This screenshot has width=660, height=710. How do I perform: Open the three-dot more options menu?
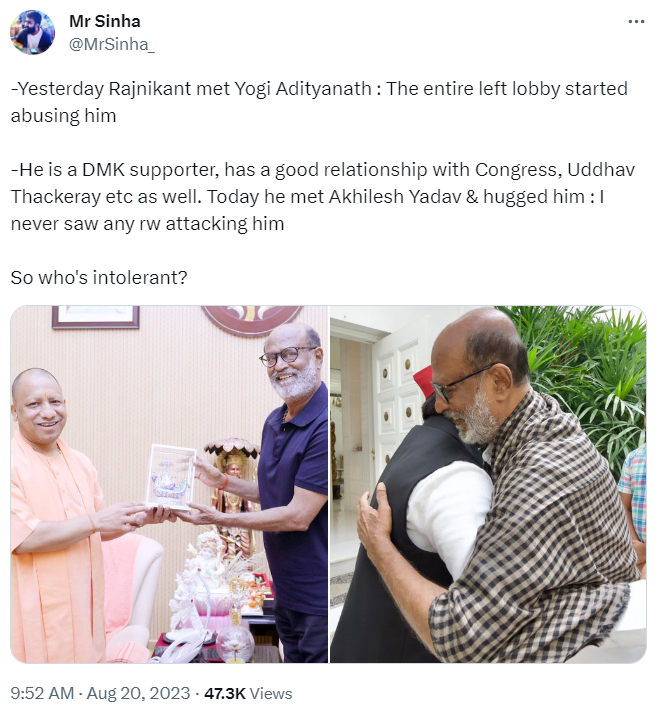(636, 21)
